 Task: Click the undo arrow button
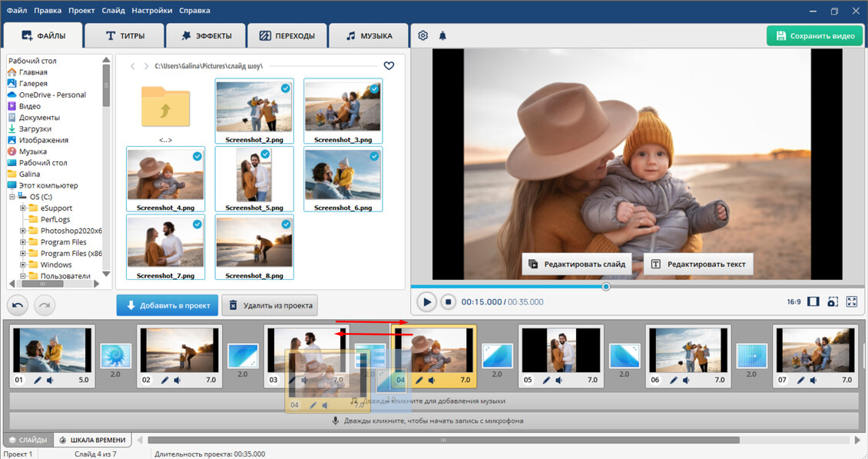pos(19,305)
